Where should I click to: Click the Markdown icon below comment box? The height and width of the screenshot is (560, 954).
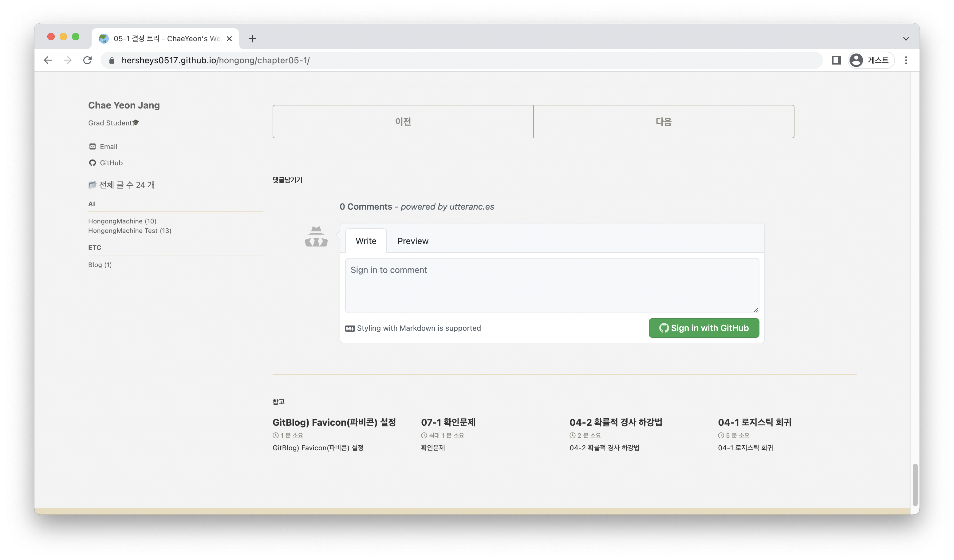coord(350,329)
